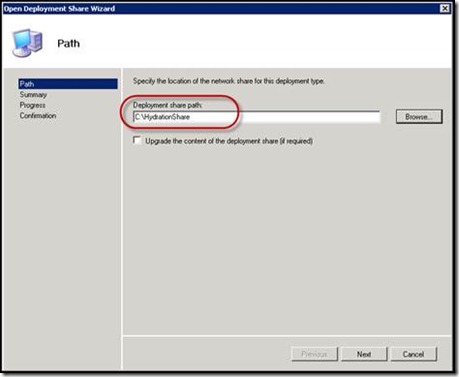Click empty gray area below the checkbox
This screenshot has width=459, height=377.
point(287,233)
